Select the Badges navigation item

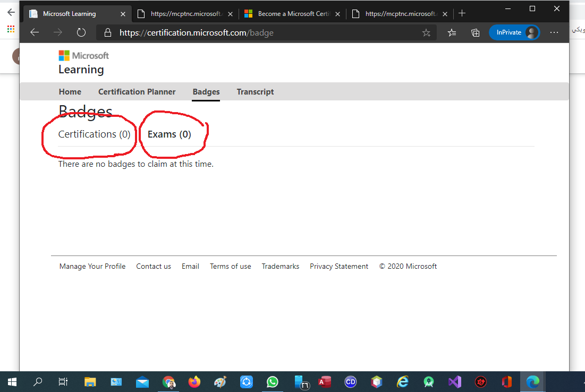(x=206, y=92)
